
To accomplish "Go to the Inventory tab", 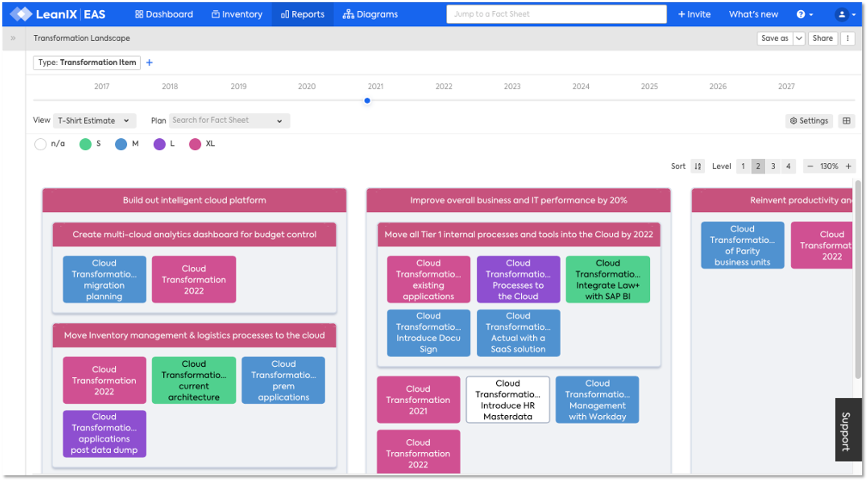I will point(237,14).
